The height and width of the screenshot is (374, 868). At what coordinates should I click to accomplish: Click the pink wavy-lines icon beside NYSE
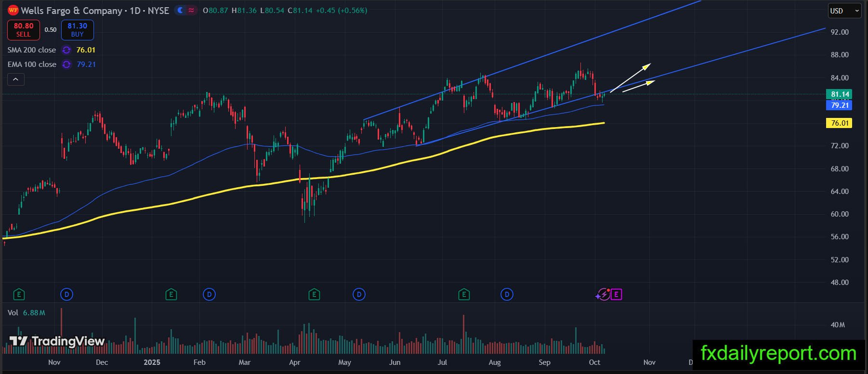tap(191, 10)
